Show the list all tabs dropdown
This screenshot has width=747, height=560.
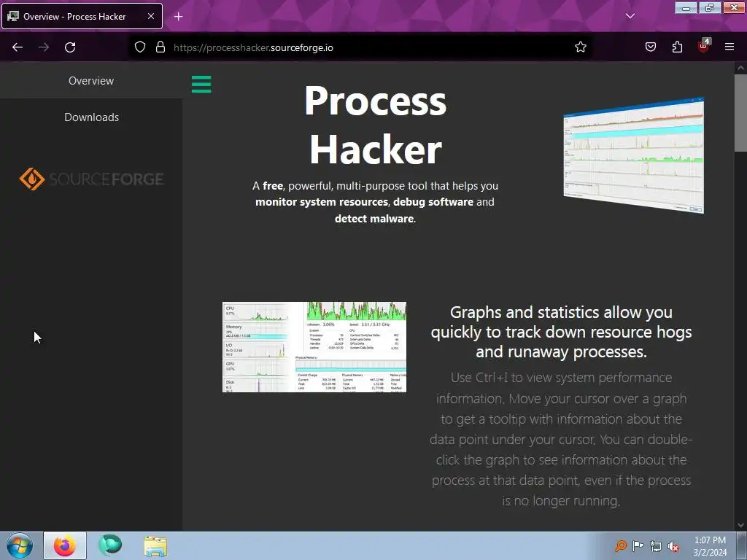click(x=630, y=16)
